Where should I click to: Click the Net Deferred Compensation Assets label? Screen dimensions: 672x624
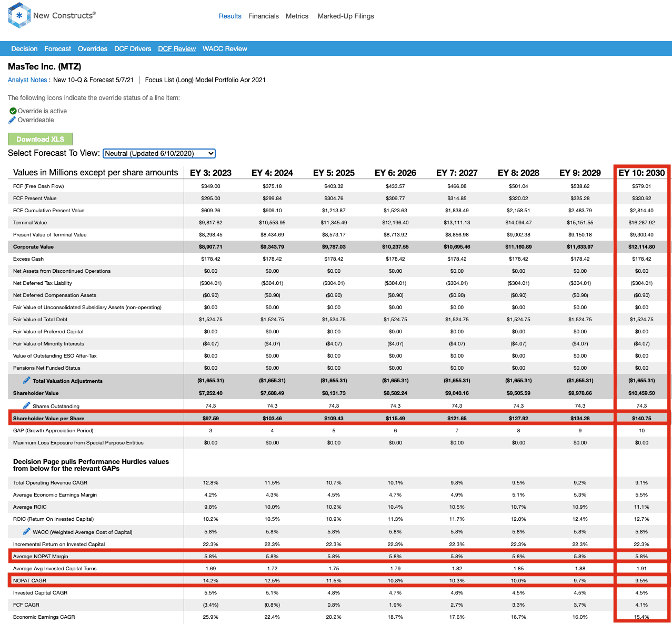pos(55,295)
